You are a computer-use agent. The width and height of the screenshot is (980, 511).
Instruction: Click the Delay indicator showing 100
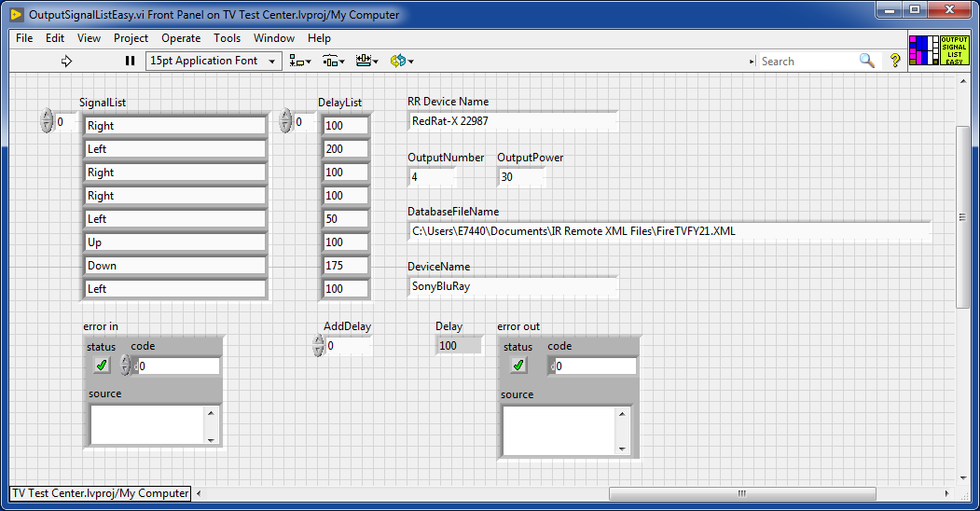(459, 345)
